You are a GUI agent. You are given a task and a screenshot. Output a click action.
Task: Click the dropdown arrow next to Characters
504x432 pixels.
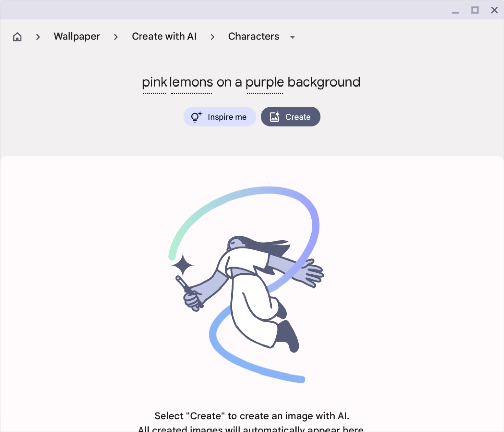293,36
